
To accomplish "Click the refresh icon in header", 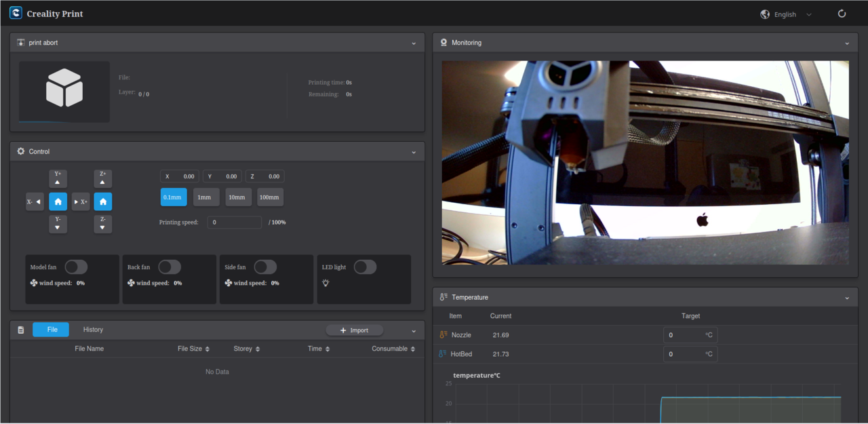I will coord(842,14).
